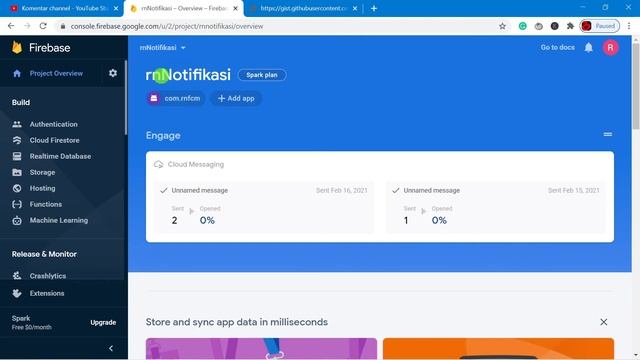
Task: Open Unnamed message sent Feb 16
Action: 265,207
